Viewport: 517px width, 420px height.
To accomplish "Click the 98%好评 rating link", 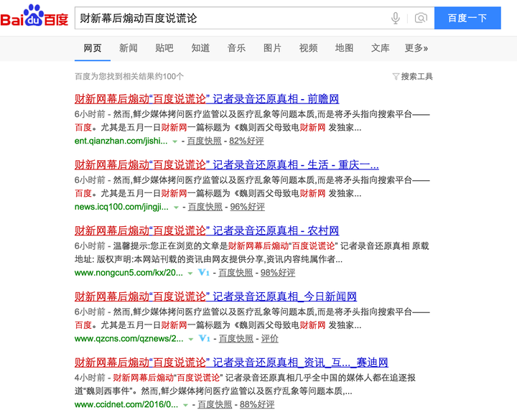I will point(278,273).
